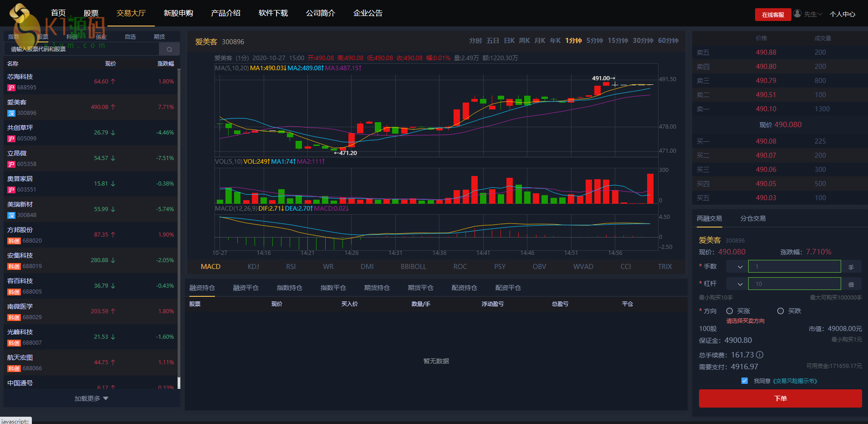The image size is (868, 424).
Task: Uncheck the 我同意 risk agreement checkbox
Action: (x=745, y=381)
